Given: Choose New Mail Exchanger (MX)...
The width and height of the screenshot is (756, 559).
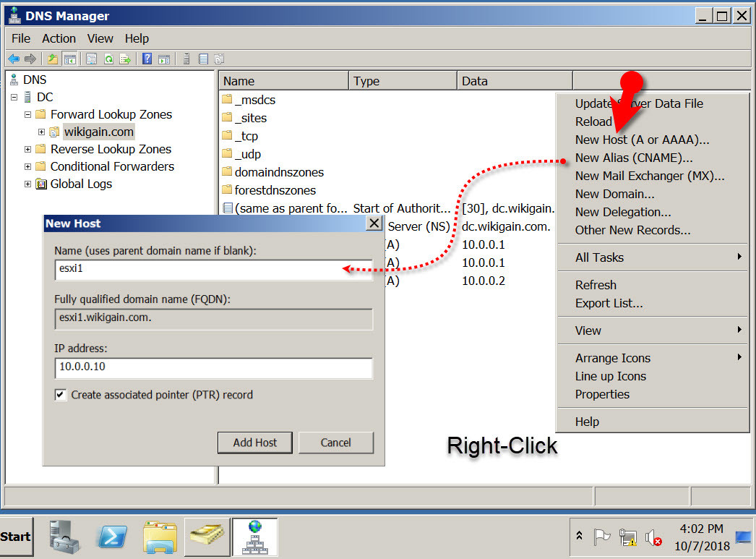Looking at the screenshot, I should click(x=653, y=176).
